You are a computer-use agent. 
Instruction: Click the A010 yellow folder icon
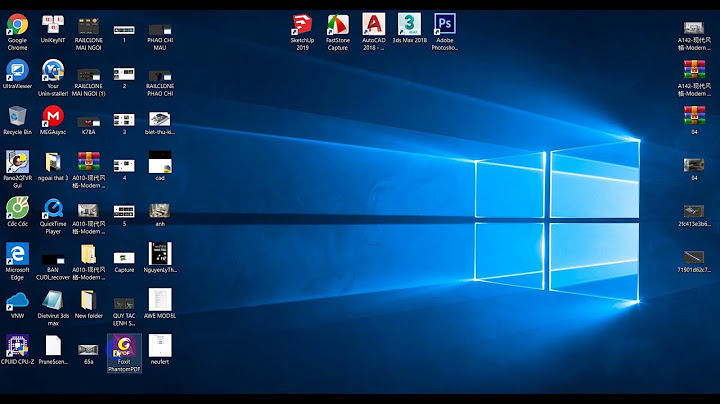point(89,254)
